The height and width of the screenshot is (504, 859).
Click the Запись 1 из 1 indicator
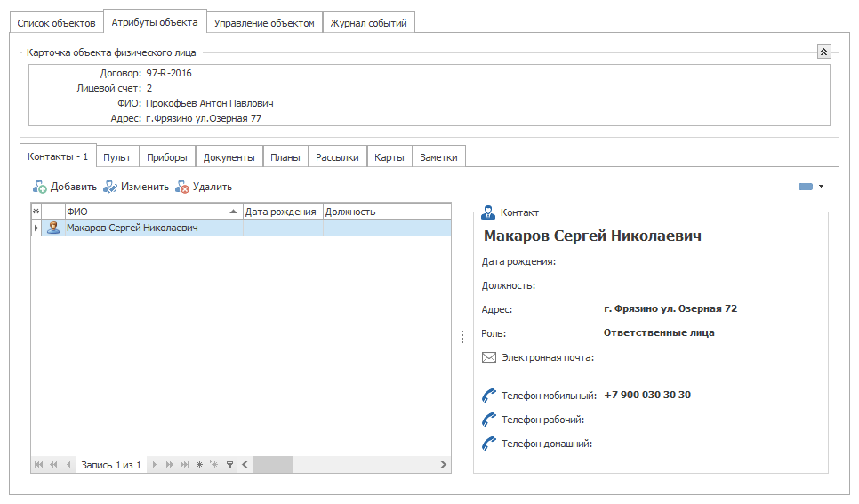point(111,465)
